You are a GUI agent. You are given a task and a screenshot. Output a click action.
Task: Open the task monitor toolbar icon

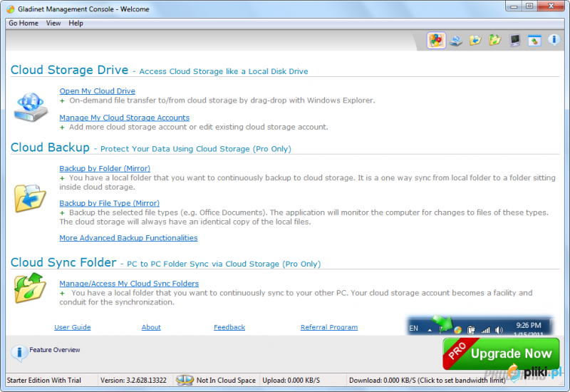tap(514, 40)
